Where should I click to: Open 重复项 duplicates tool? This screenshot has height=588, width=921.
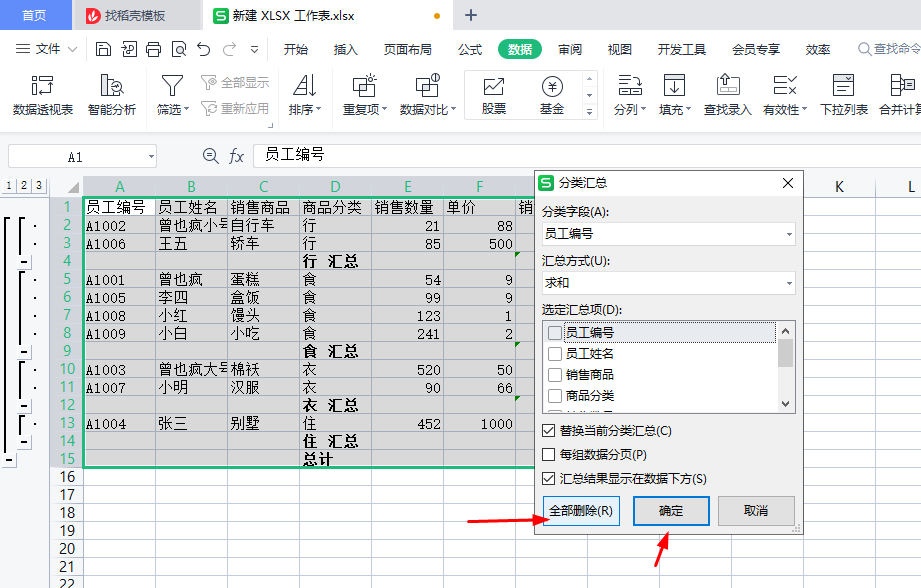coord(365,94)
